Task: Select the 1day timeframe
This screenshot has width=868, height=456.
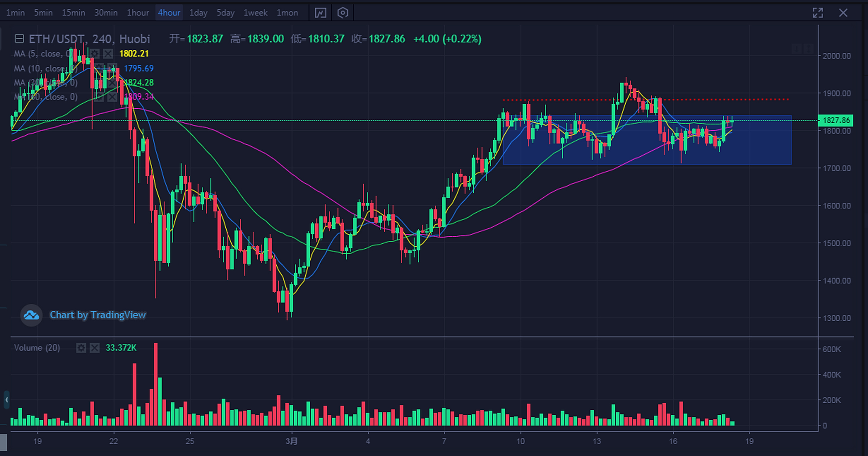Action: [x=198, y=13]
